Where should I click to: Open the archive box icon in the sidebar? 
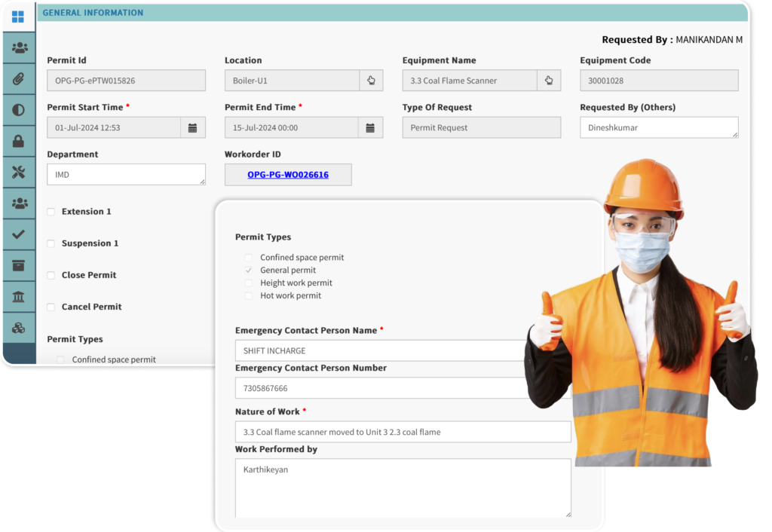pos(17,264)
